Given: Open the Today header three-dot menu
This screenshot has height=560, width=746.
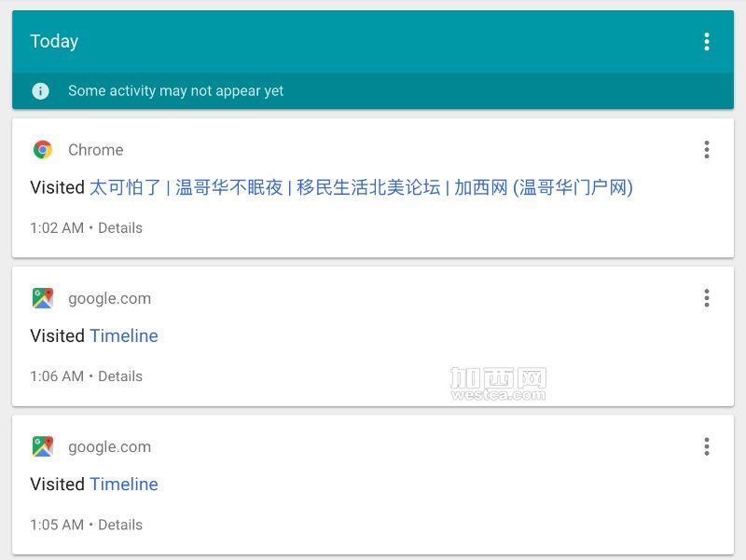Looking at the screenshot, I should pyautogui.click(x=707, y=42).
